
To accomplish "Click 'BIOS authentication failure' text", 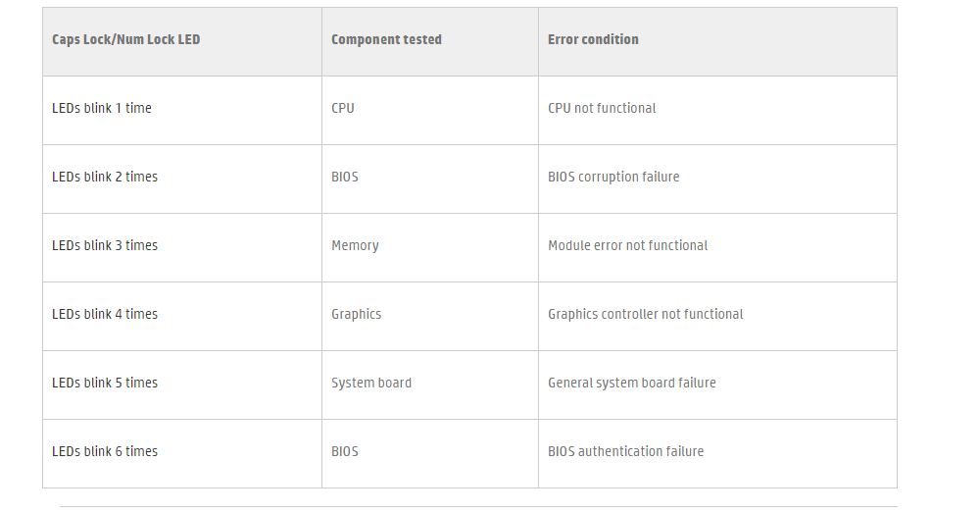I will click(625, 451).
